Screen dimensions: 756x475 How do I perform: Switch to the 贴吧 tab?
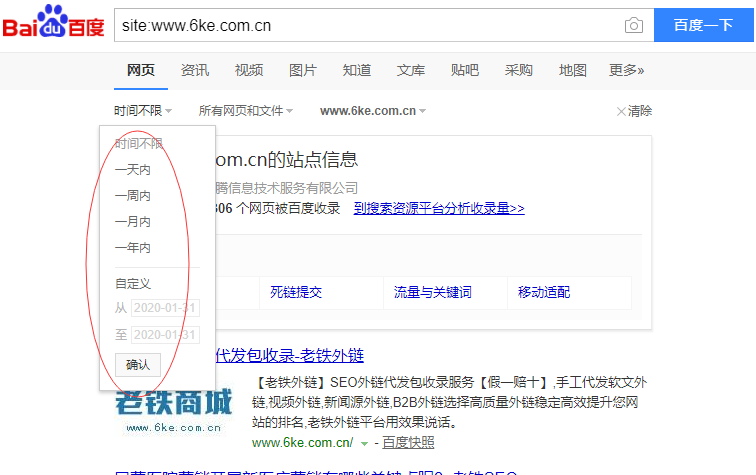click(x=465, y=70)
